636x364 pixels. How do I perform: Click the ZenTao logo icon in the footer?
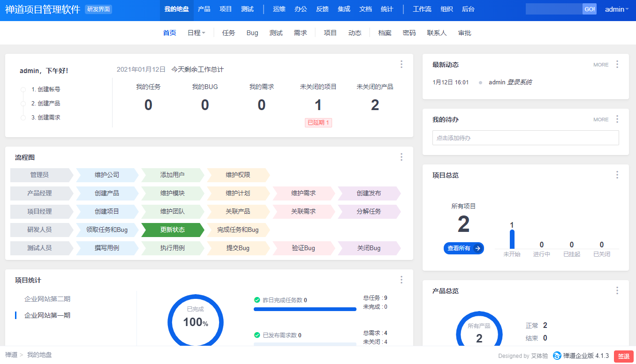(x=557, y=356)
